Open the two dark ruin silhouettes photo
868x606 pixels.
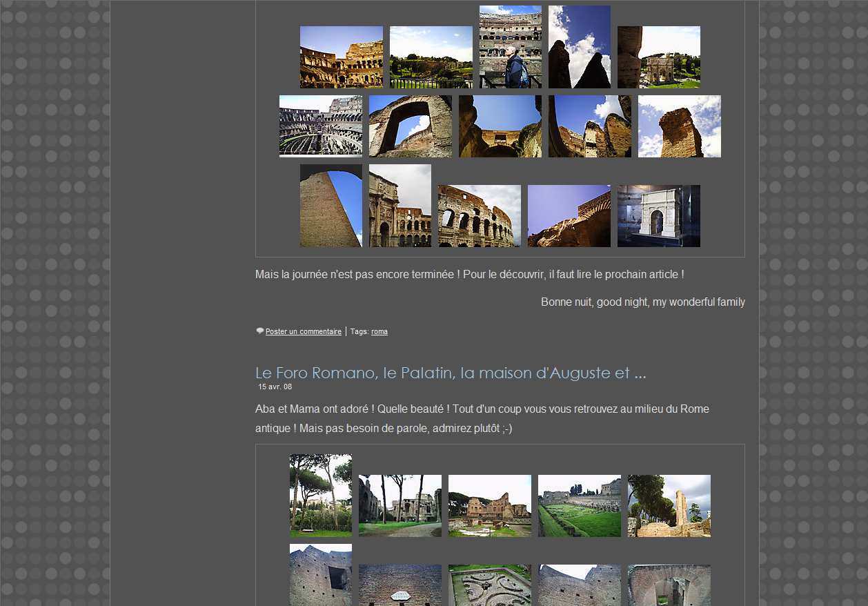579,47
